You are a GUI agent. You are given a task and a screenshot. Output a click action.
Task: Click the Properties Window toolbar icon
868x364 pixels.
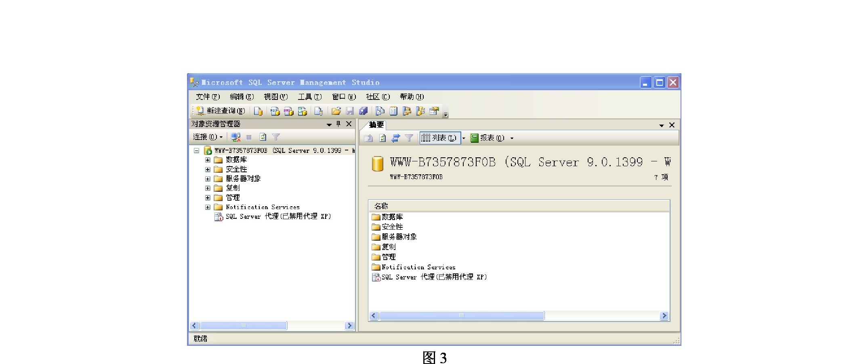point(434,111)
